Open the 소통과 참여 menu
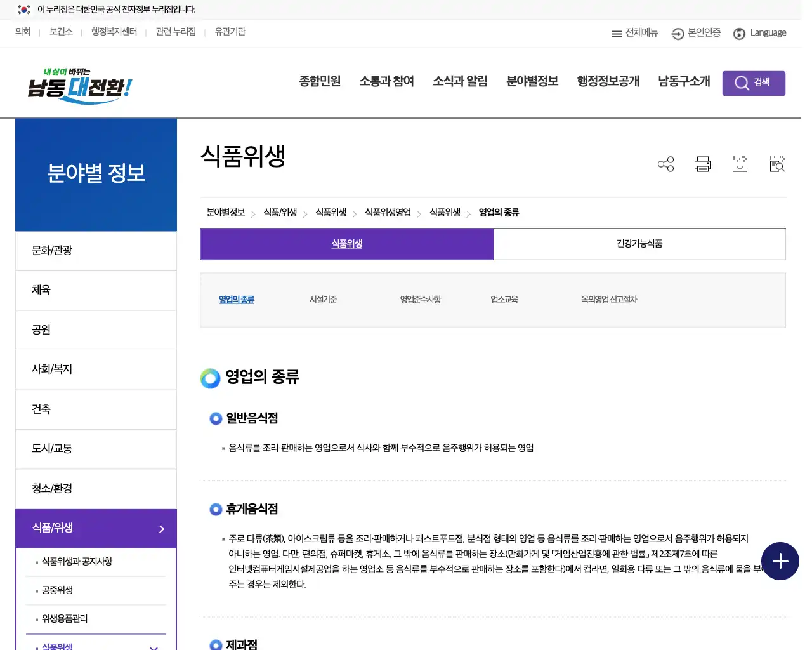The image size is (812, 650). coord(386,81)
